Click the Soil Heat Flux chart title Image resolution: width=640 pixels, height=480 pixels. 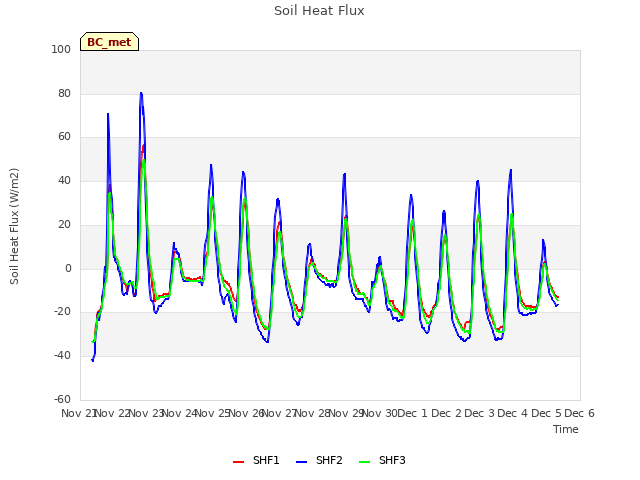tap(319, 11)
